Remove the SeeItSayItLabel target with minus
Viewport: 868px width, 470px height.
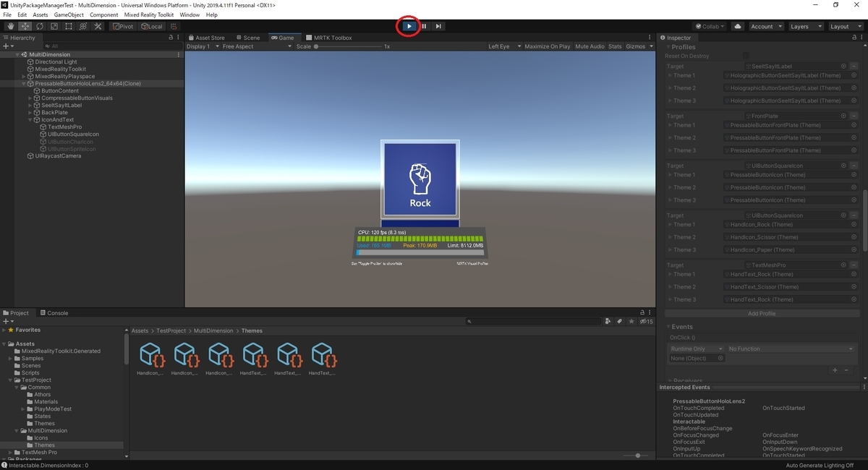tap(854, 66)
